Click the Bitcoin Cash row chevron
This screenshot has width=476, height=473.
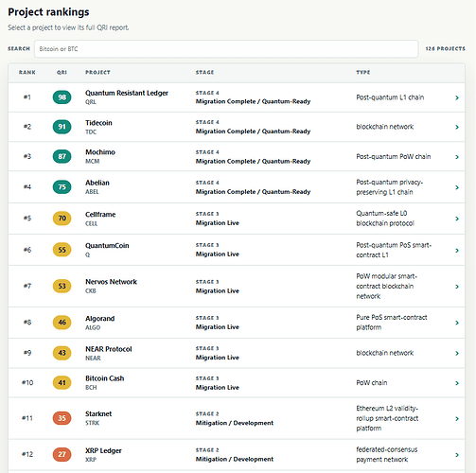click(x=457, y=383)
